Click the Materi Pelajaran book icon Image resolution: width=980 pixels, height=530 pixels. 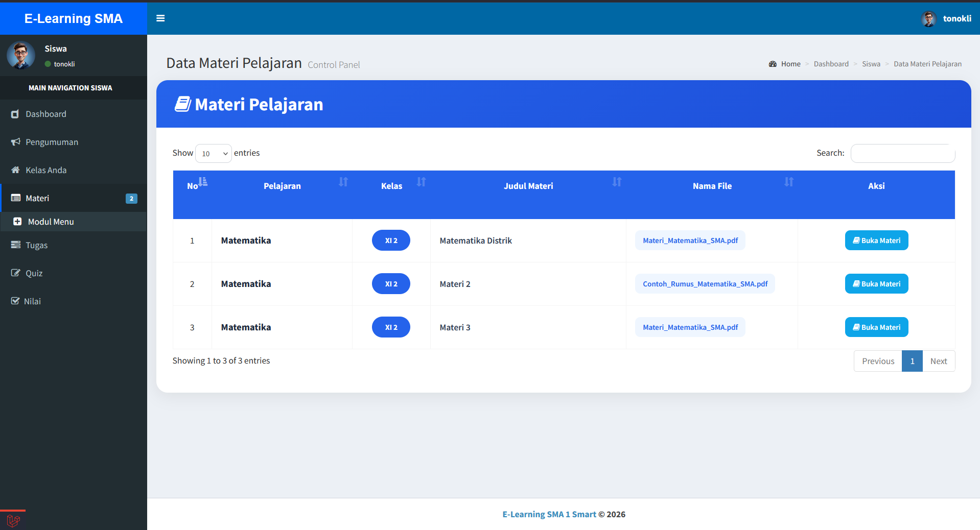click(x=182, y=104)
